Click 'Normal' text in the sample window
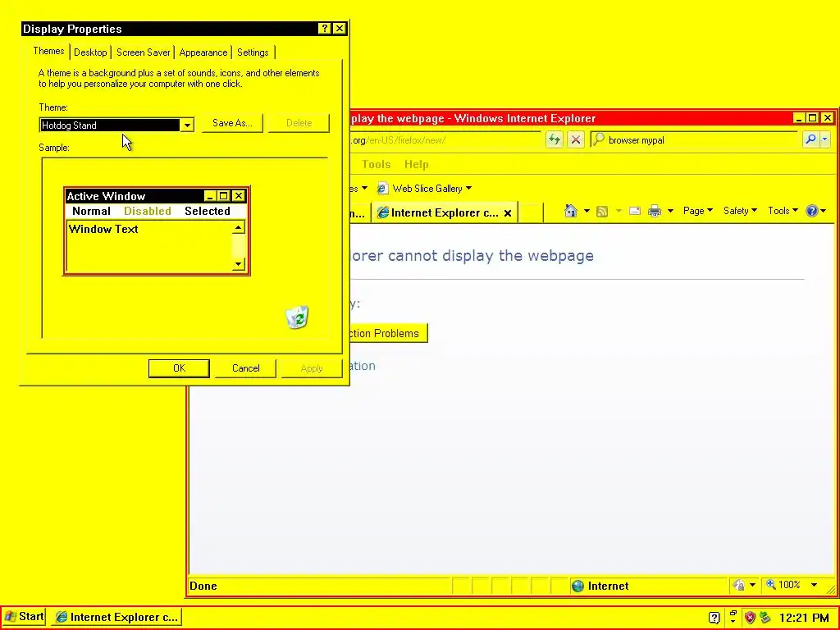Viewport: 840px width, 630px height. tap(91, 211)
